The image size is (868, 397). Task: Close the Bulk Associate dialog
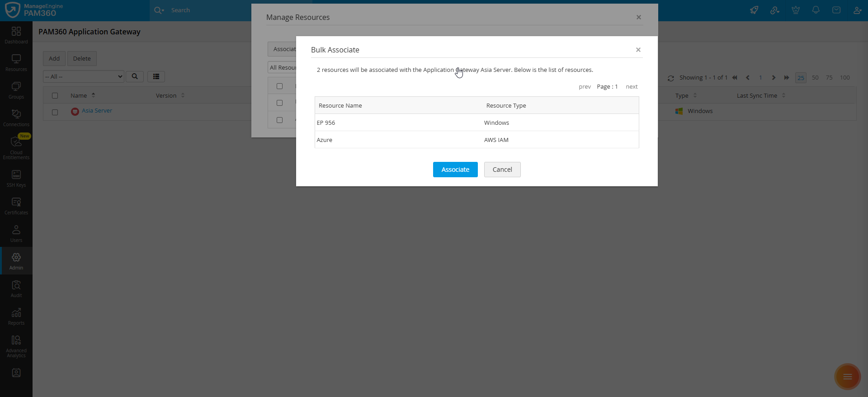[638, 50]
